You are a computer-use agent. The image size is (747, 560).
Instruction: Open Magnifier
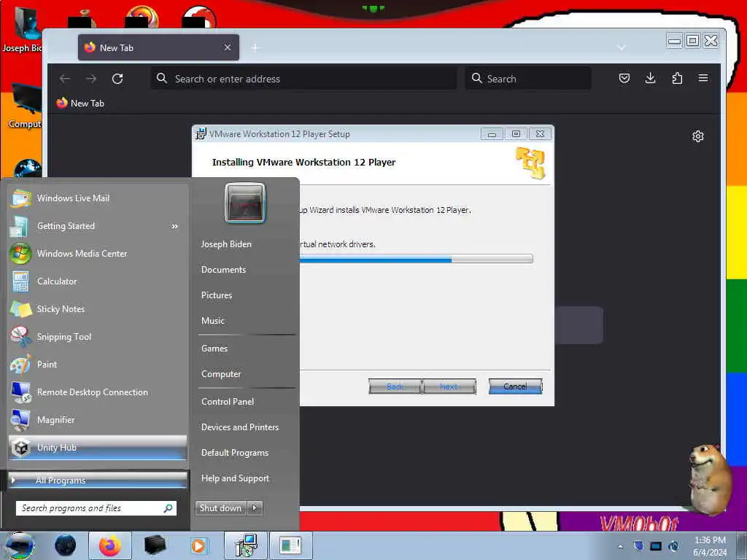(98, 419)
